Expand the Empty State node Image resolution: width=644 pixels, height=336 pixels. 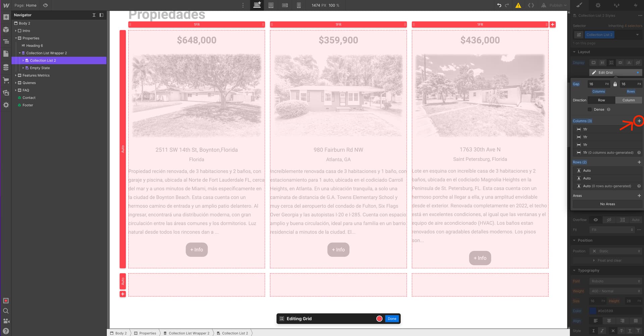(23, 68)
